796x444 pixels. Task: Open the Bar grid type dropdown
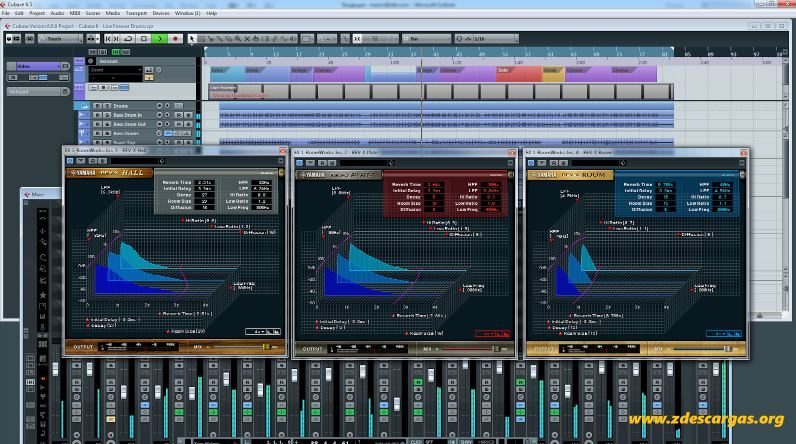tap(426, 39)
